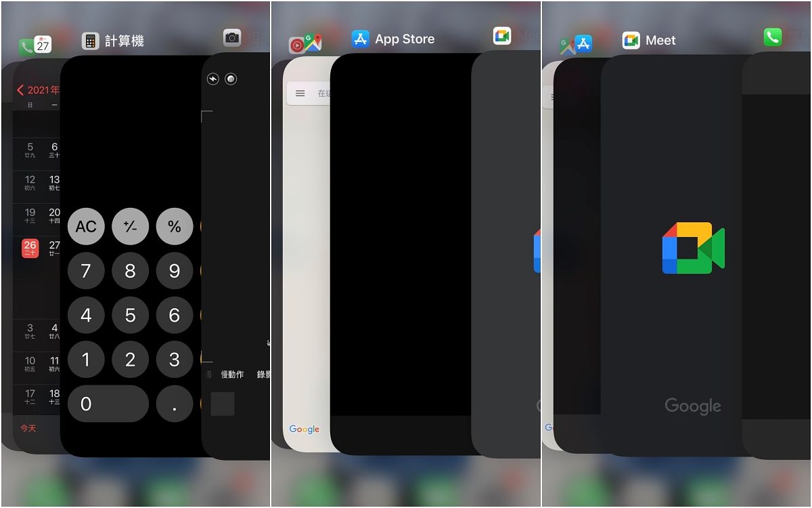The height and width of the screenshot is (508, 812).
Task: Select the App Store icon beside its title
Action: tap(361, 39)
